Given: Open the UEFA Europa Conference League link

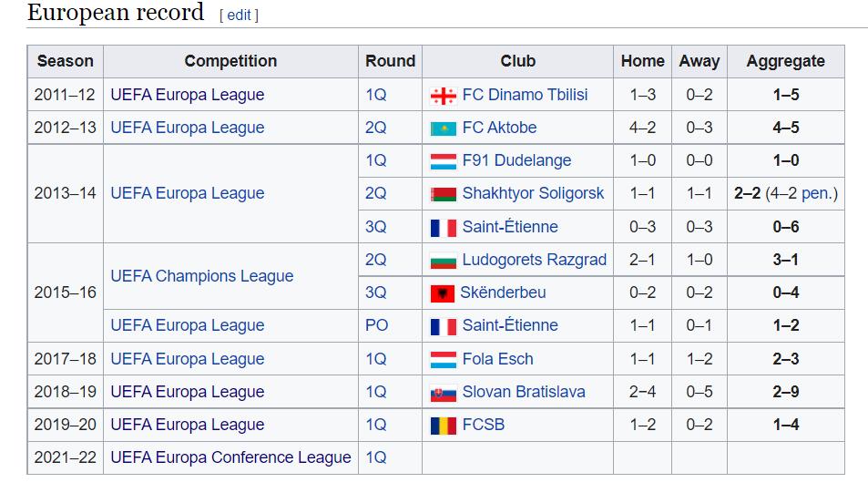Looking at the screenshot, I should [230, 457].
